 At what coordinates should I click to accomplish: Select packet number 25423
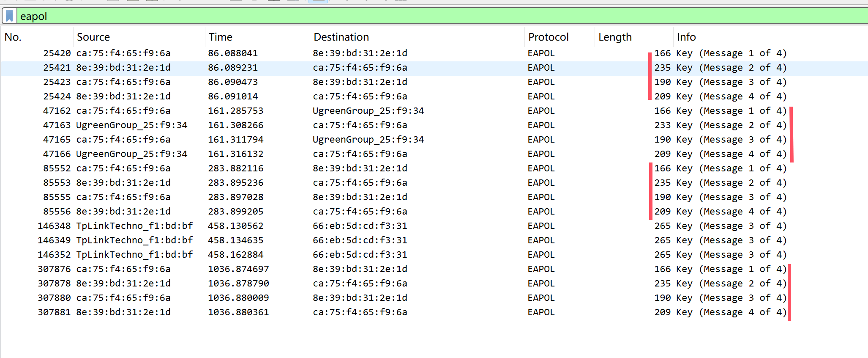pos(434,82)
